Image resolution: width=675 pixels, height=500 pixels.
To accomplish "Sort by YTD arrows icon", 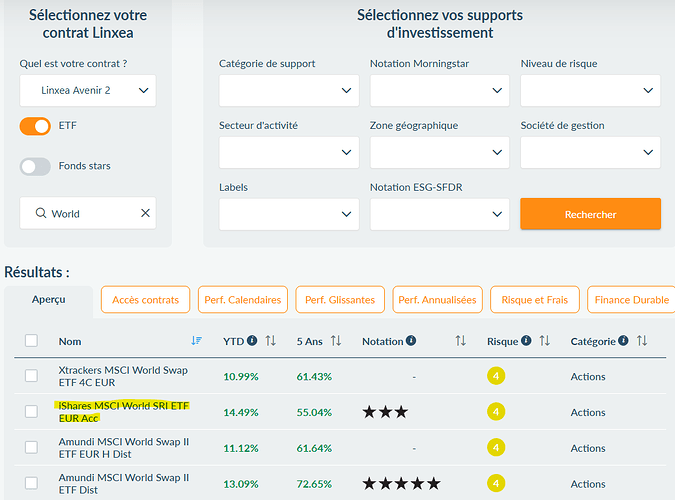I will (x=270, y=341).
